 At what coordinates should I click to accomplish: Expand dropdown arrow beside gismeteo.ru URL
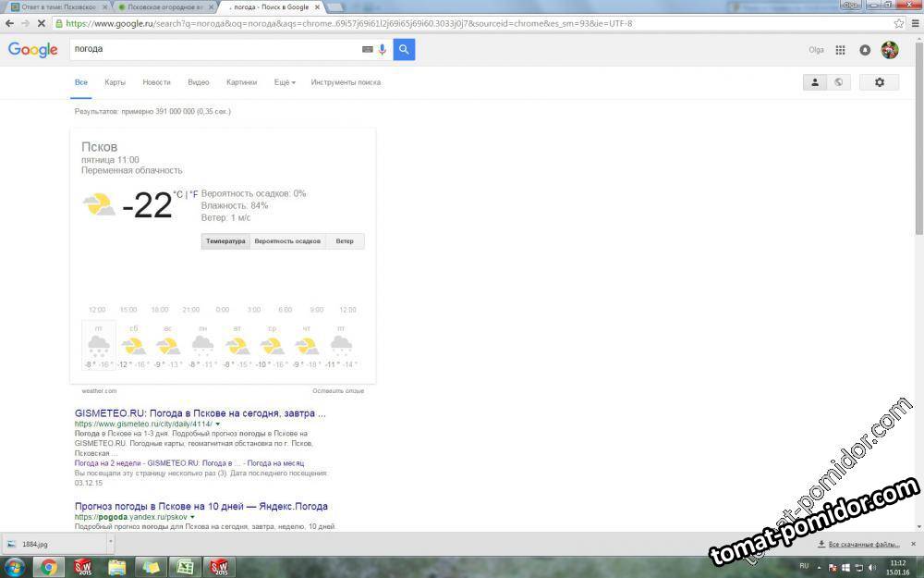[x=217, y=424]
